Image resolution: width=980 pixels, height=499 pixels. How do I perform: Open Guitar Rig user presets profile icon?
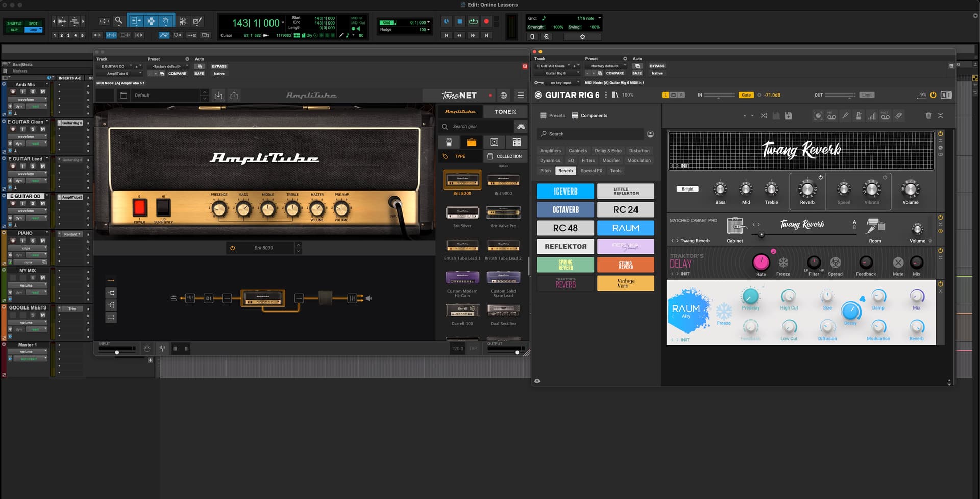point(650,134)
